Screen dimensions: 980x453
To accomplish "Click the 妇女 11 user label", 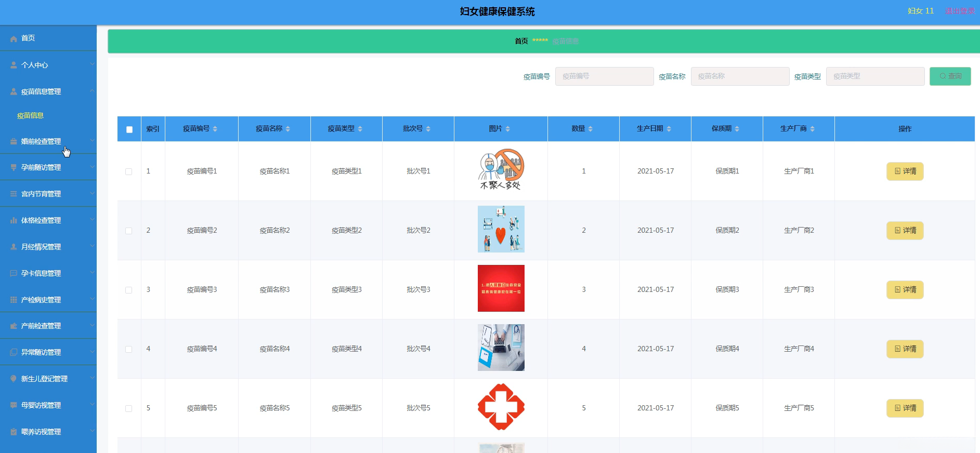I will pos(921,11).
